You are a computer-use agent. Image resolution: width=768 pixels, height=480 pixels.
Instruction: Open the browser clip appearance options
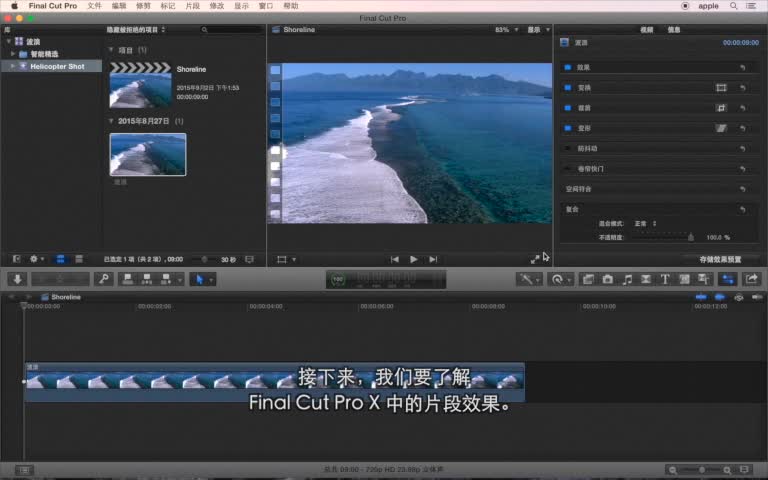[249, 260]
